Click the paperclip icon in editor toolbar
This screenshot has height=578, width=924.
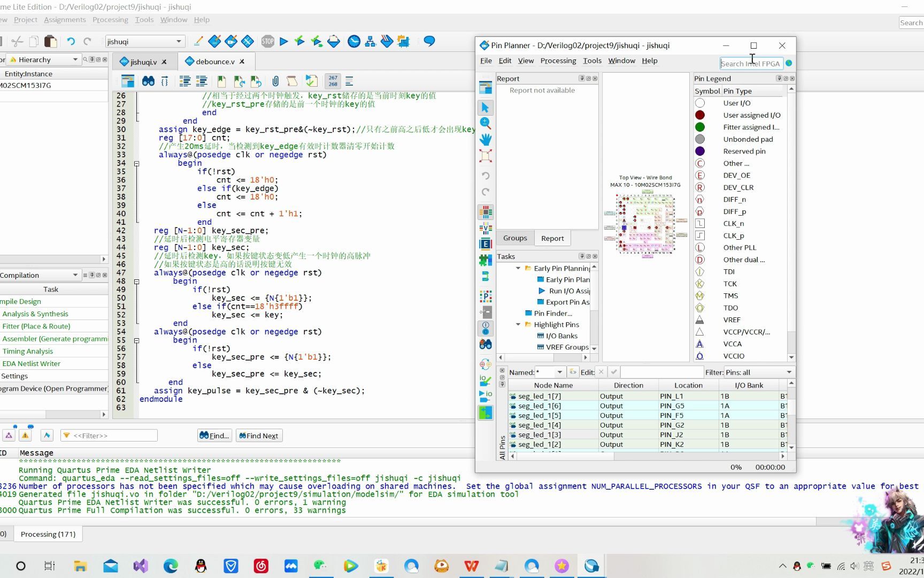275,81
